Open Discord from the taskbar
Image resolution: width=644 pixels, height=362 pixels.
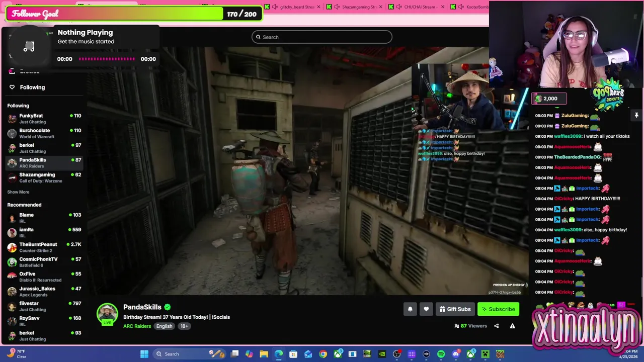point(456,354)
